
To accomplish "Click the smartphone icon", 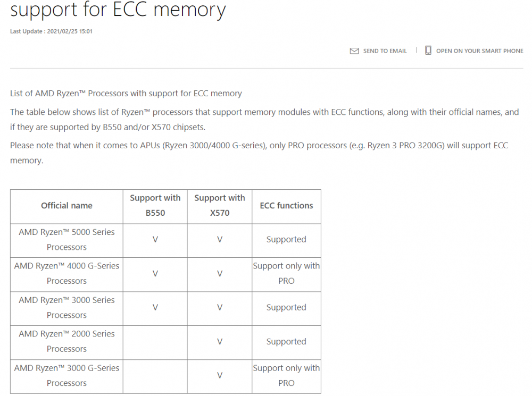I will click(x=428, y=50).
